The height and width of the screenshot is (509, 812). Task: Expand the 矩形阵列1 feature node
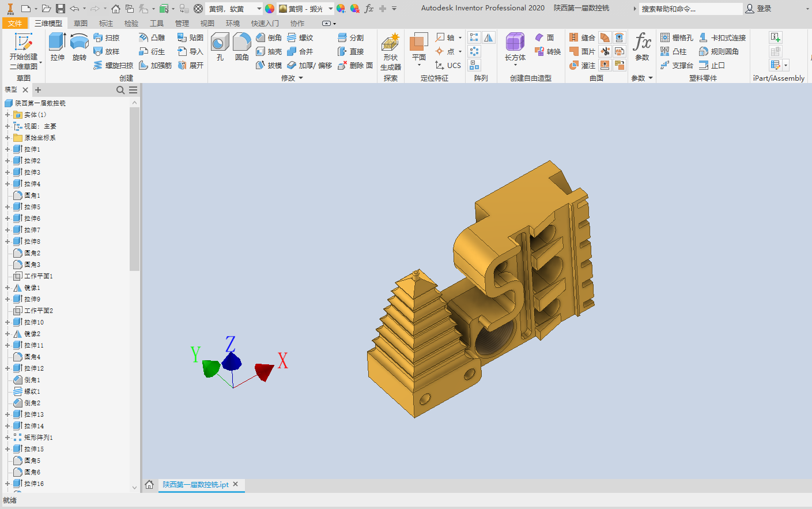coord(7,438)
